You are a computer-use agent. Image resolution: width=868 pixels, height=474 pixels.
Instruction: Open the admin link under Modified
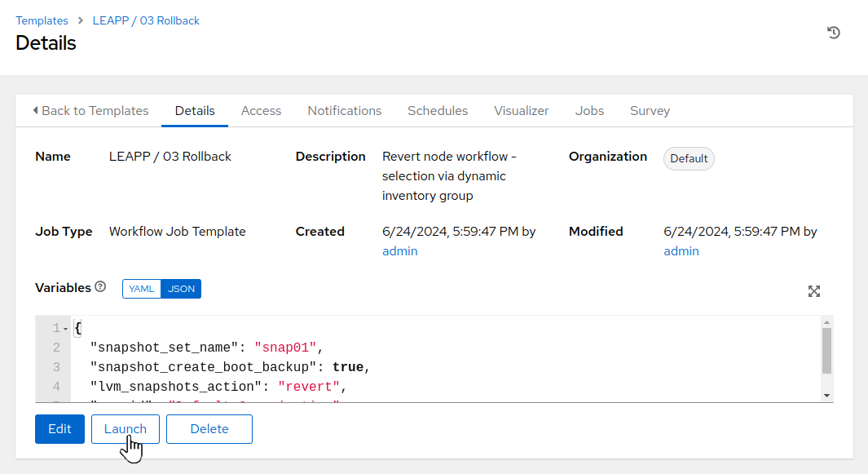tap(681, 251)
